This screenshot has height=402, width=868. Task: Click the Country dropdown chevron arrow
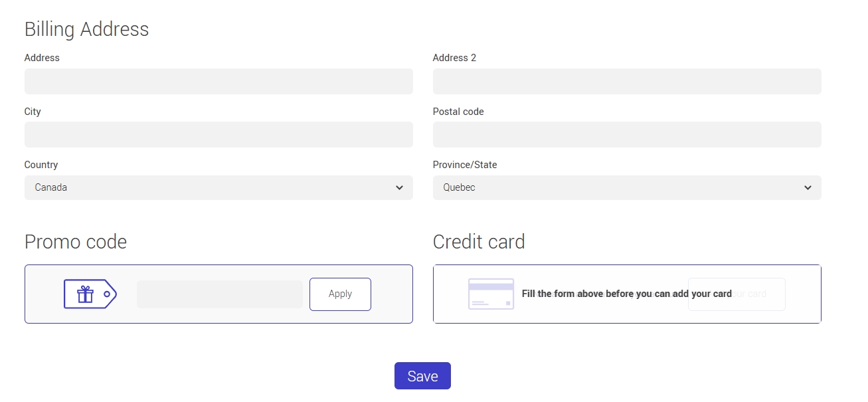(x=399, y=187)
